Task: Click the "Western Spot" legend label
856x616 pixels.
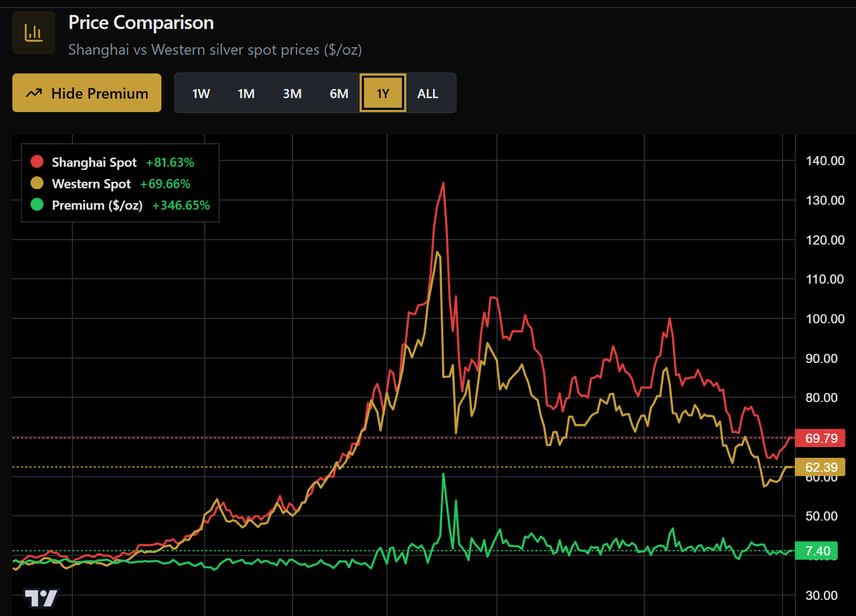Action: tap(91, 184)
